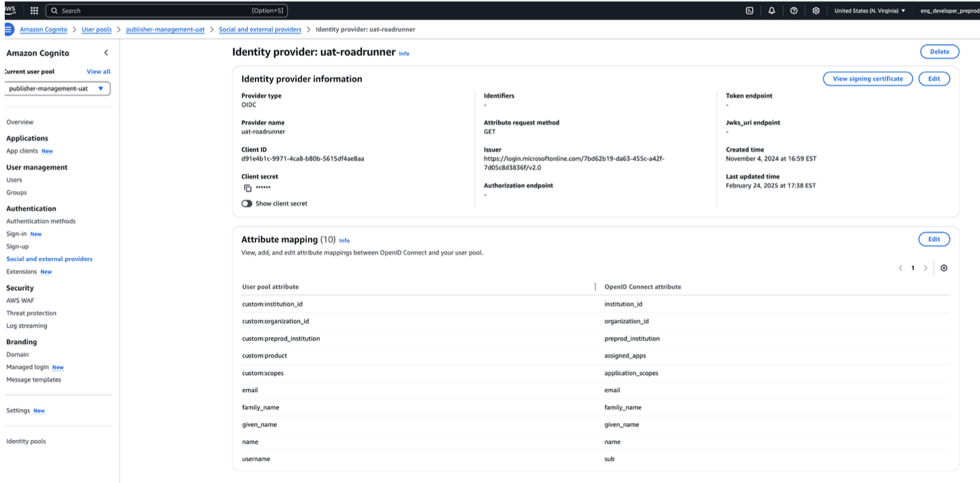
Task: Open Overview in the sidebar
Action: coord(20,122)
